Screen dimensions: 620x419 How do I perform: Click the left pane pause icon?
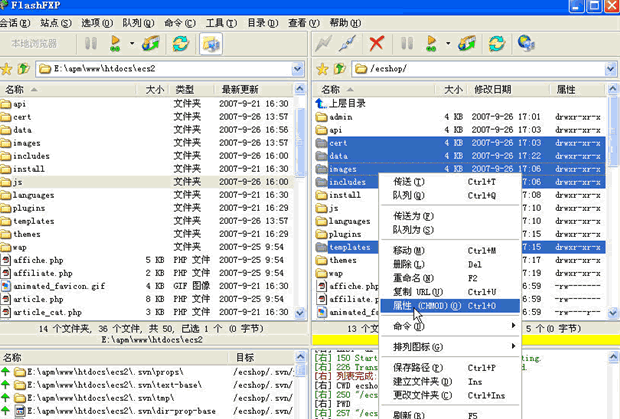pyautogui.click(x=91, y=43)
